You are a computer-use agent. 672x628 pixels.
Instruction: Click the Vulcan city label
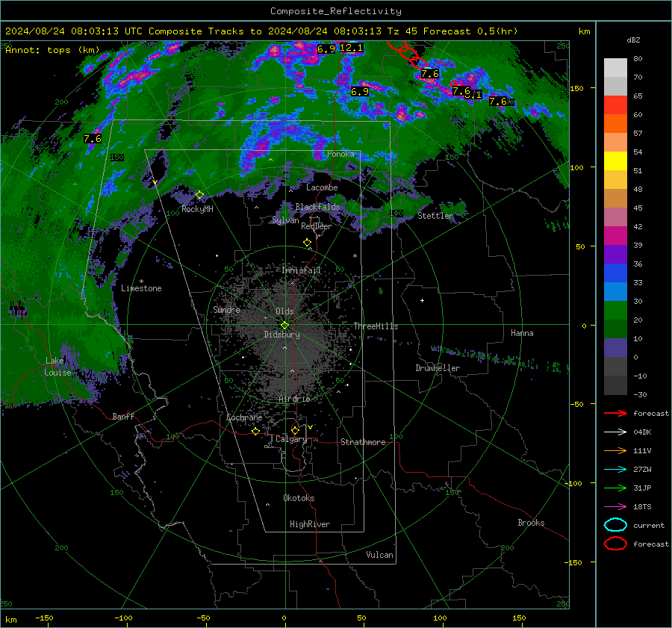click(x=379, y=555)
